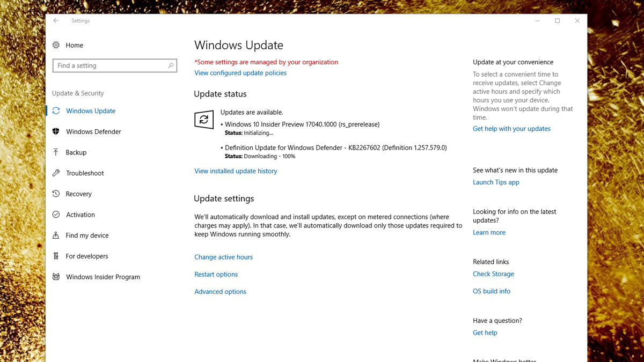
Task: Open Advanced options link
Action: 220,292
